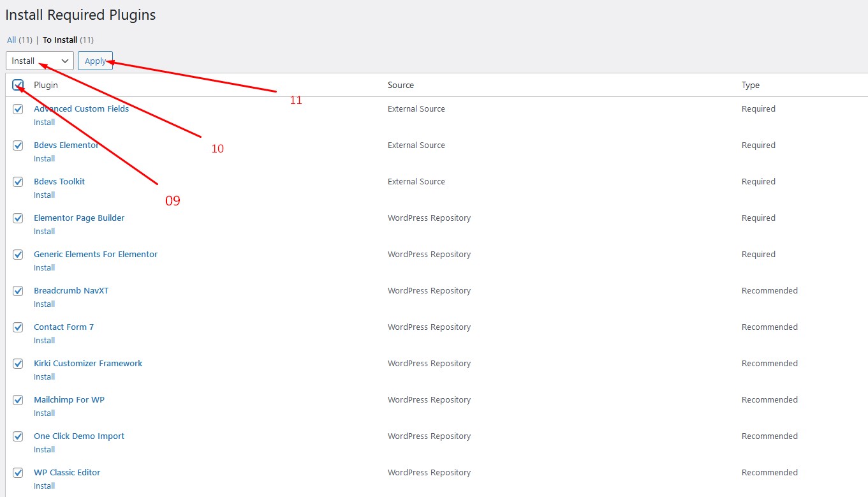Open the Advanced Custom Fields plugin link

coord(82,108)
